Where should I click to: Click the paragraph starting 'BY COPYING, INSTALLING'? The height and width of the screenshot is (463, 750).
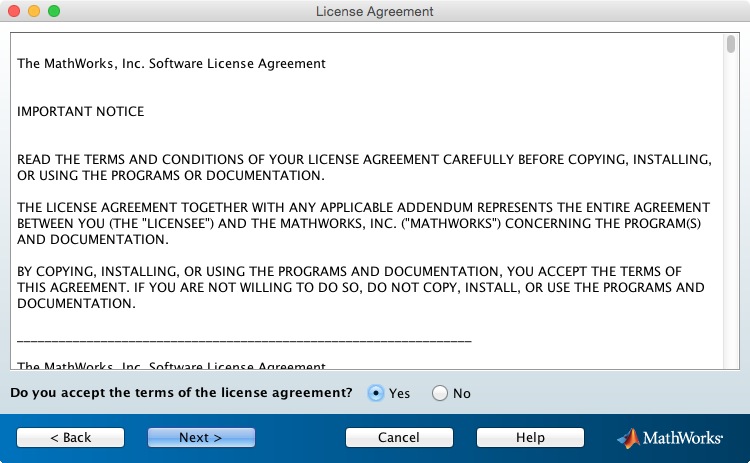361,287
